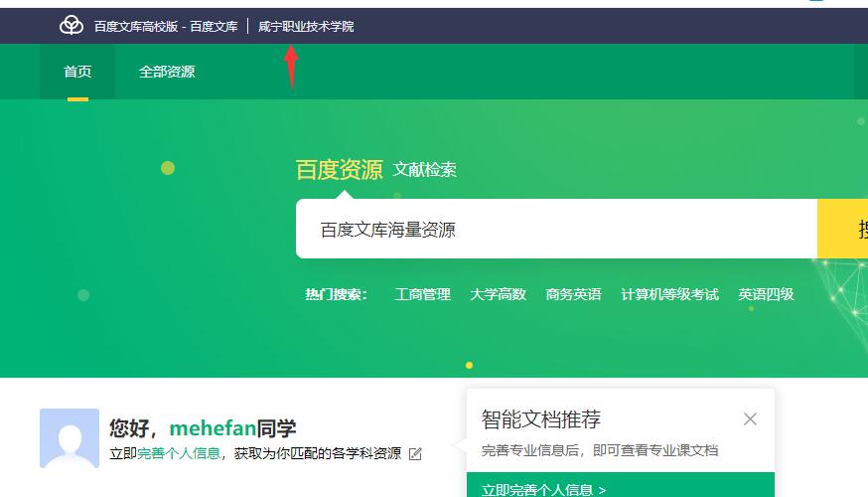Search hot keyword 商务英语
The width and height of the screenshot is (868, 497).
pos(573,294)
